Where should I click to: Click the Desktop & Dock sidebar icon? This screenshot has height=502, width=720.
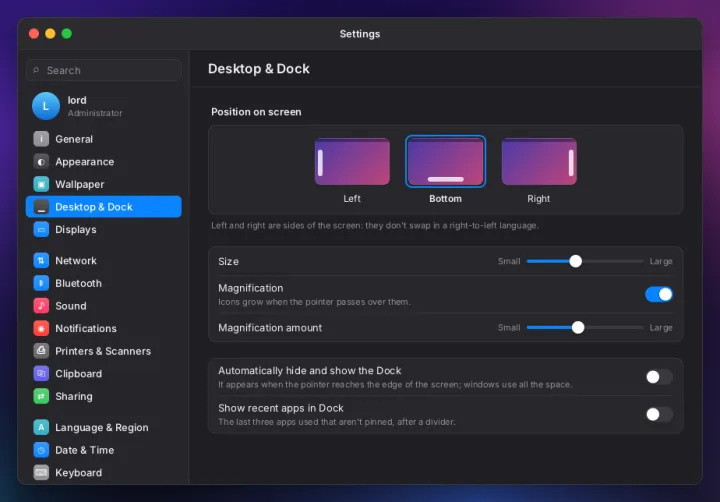[41, 207]
